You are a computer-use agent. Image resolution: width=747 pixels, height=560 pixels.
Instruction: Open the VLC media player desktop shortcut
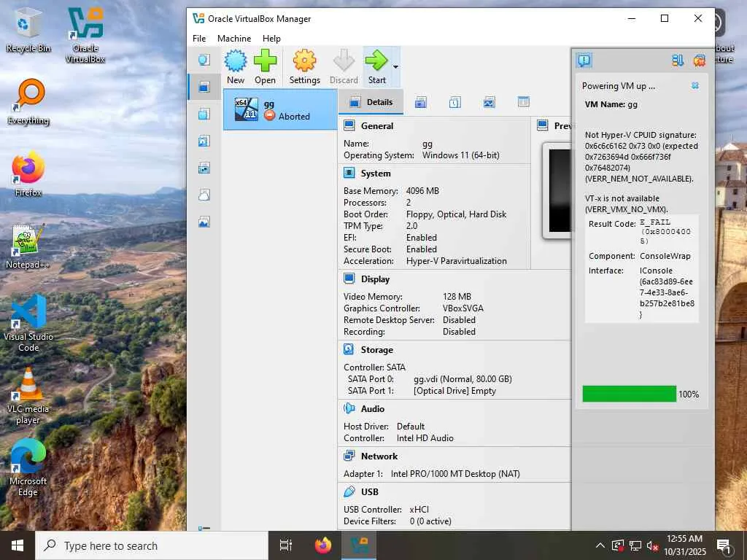[28, 396]
